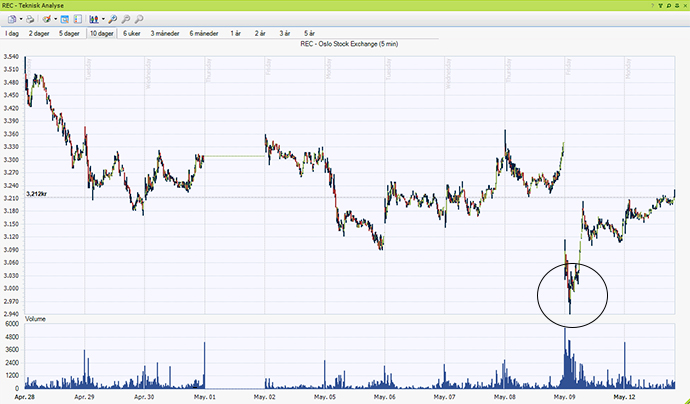Viewport: 690px width, 404px height.
Task: Click the chart window icon
Action: click(x=65, y=19)
